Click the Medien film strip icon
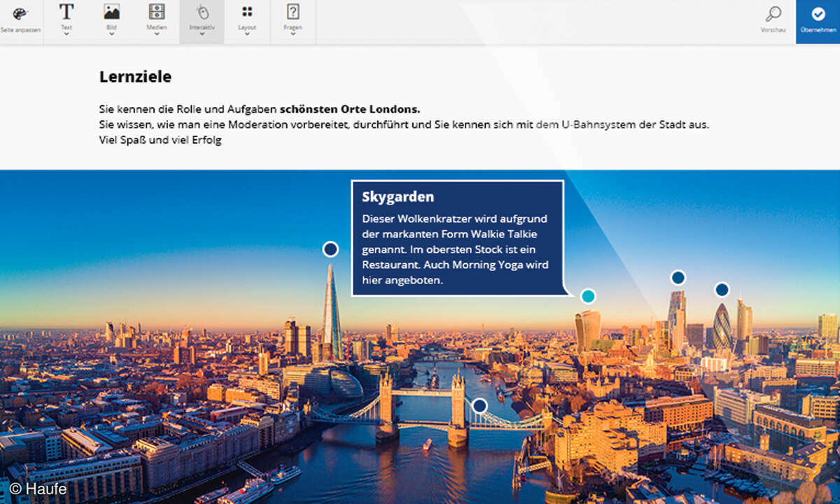Viewport: 840px width, 504px height. [x=157, y=12]
